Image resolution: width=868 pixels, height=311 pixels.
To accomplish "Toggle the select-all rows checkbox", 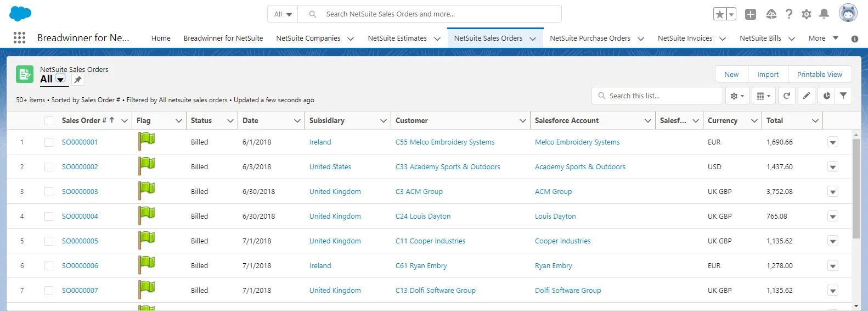I will tap(49, 121).
